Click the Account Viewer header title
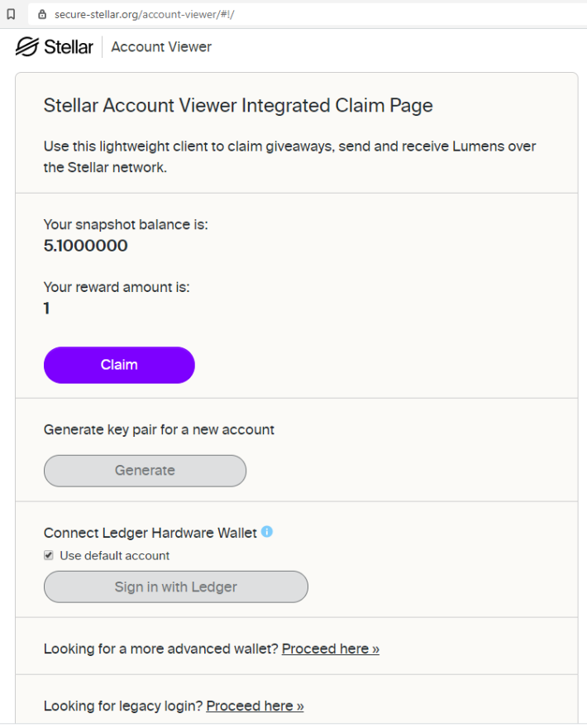Viewport: 587px width, 728px height. click(x=161, y=47)
